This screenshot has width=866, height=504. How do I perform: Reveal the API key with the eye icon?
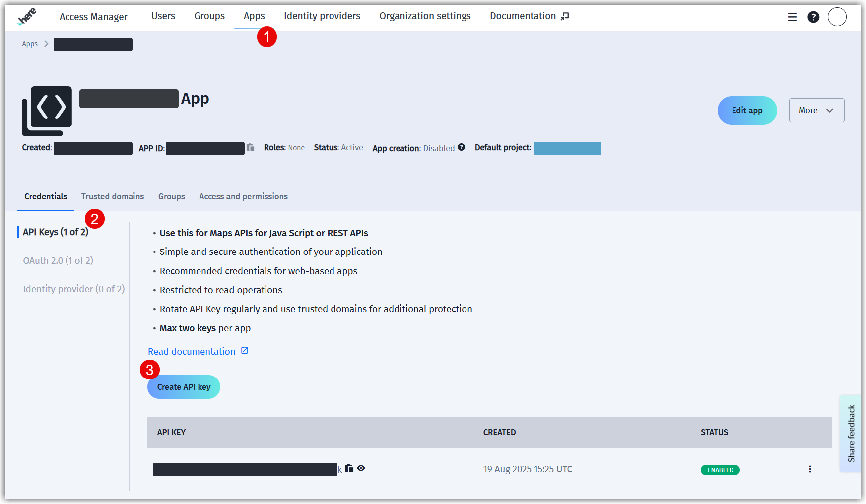pyautogui.click(x=361, y=468)
